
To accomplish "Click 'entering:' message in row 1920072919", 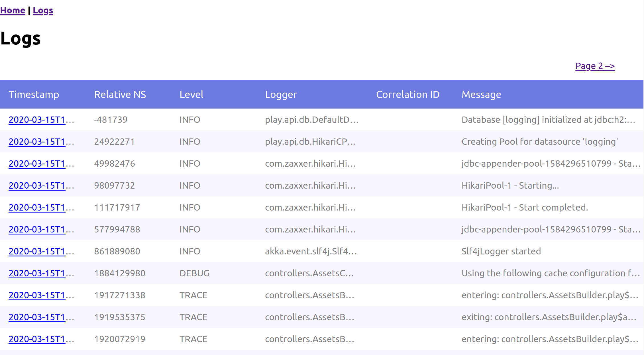I will [550, 339].
